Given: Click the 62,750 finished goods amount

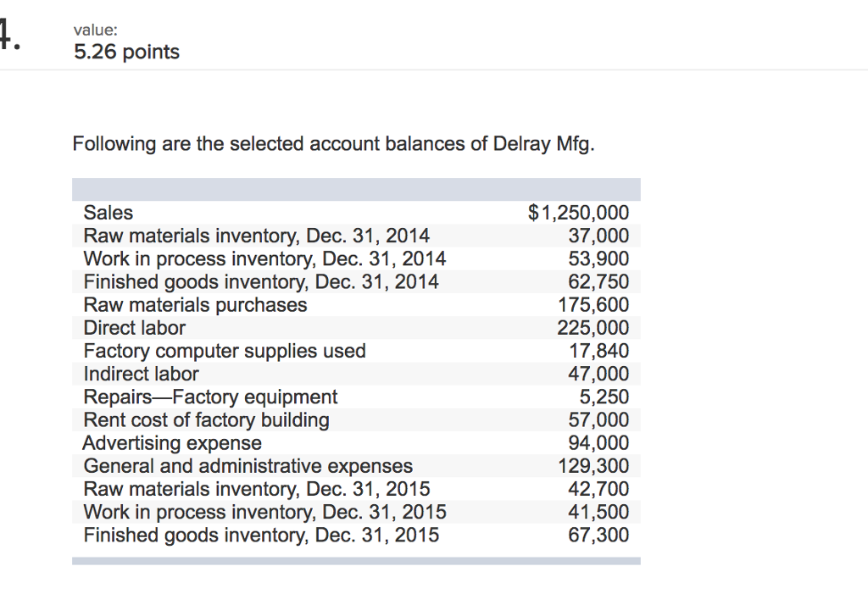Looking at the screenshot, I should [599, 281].
